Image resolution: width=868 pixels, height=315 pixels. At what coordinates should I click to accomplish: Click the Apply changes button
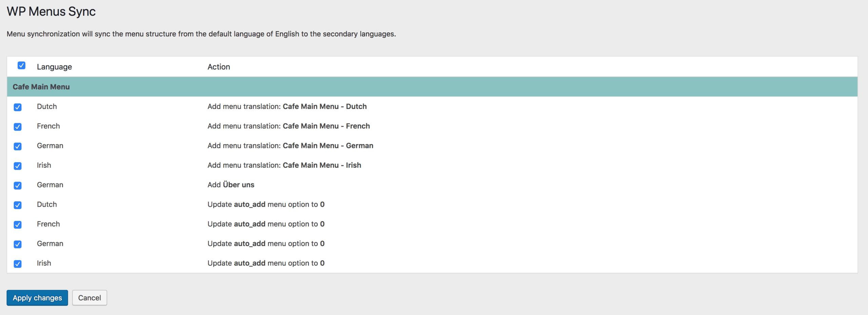tap(37, 298)
